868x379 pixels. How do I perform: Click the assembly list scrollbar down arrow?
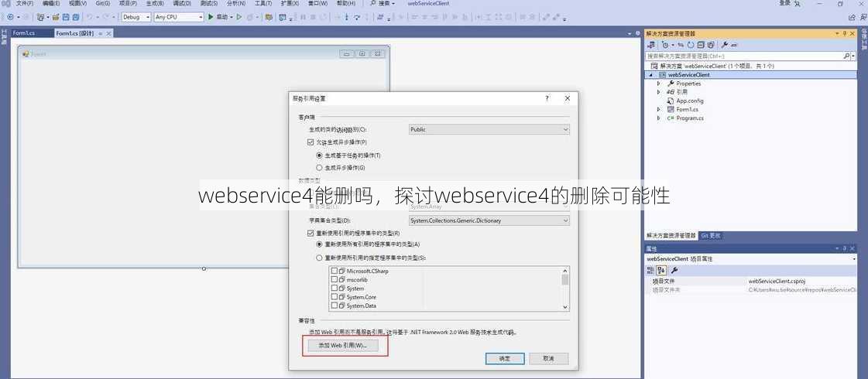pos(565,307)
